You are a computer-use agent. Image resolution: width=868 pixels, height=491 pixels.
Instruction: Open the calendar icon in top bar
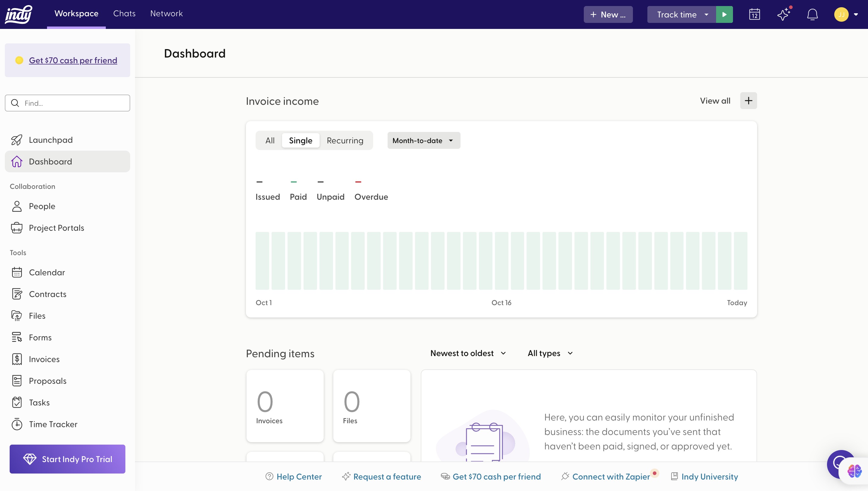754,14
